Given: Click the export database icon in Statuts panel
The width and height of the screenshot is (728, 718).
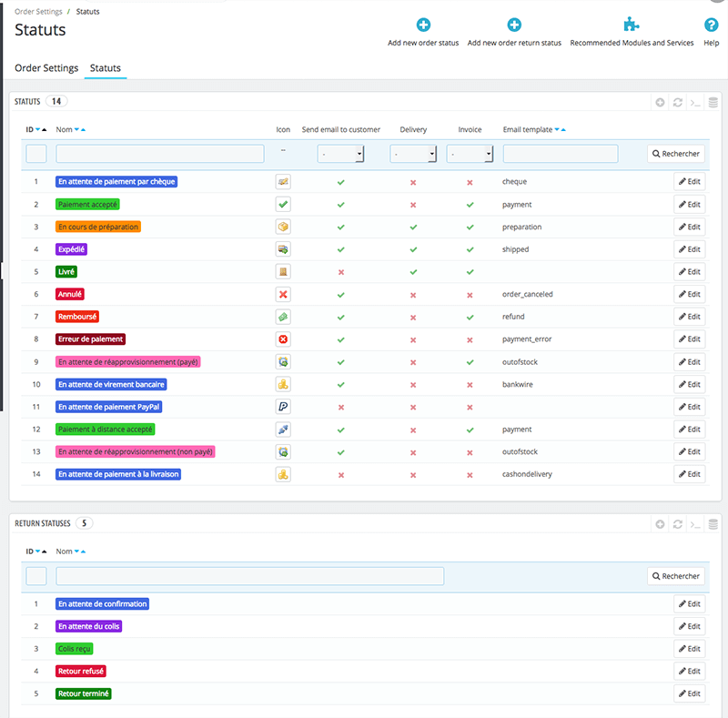Looking at the screenshot, I should [x=713, y=103].
